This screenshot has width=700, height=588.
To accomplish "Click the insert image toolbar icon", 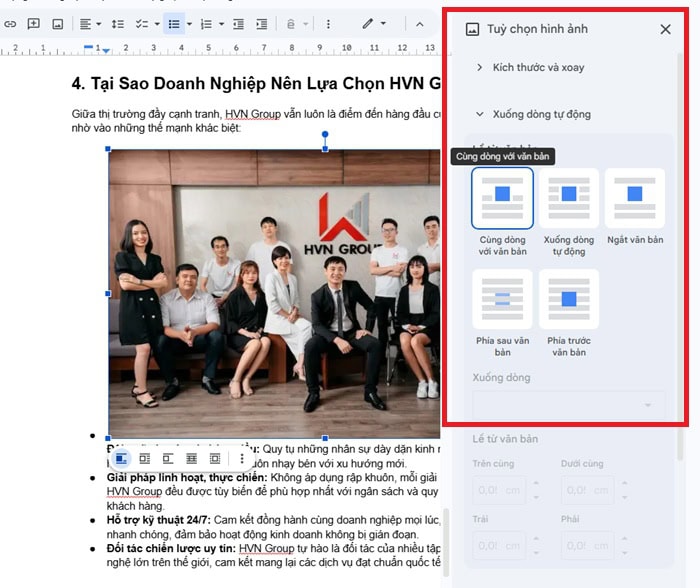I will [58, 24].
